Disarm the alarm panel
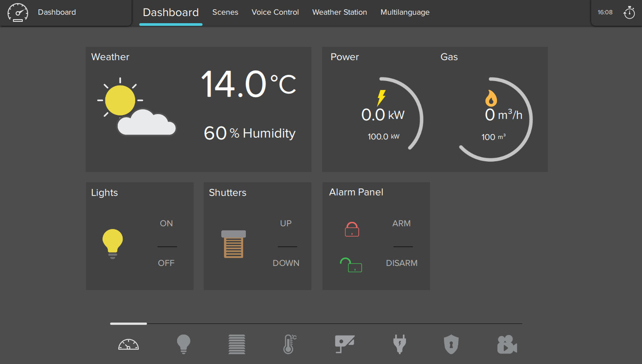 pyautogui.click(x=402, y=263)
